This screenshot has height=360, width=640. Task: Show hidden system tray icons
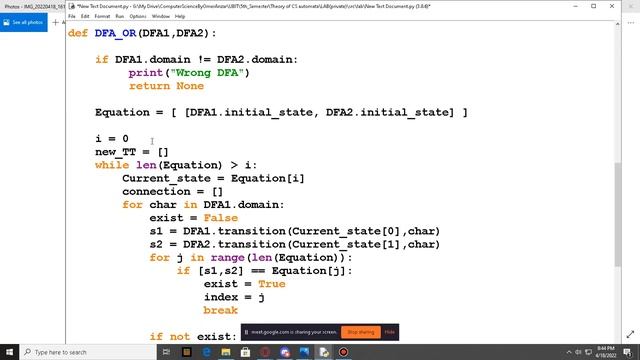569,352
